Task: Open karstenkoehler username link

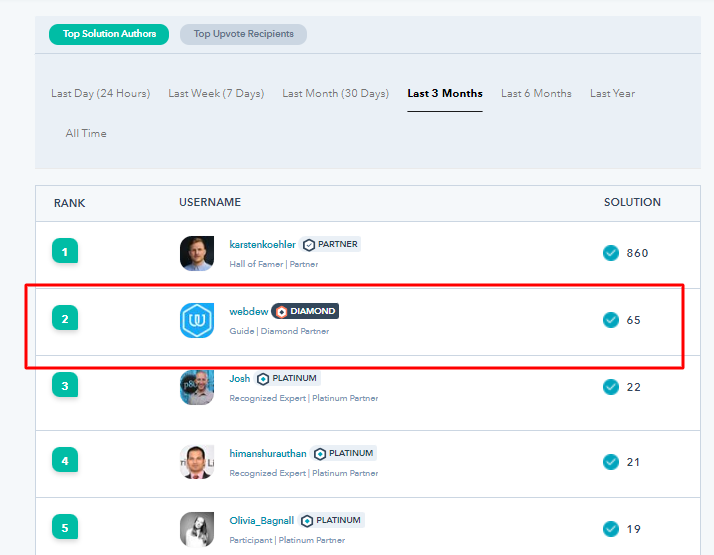Action: click(x=262, y=244)
